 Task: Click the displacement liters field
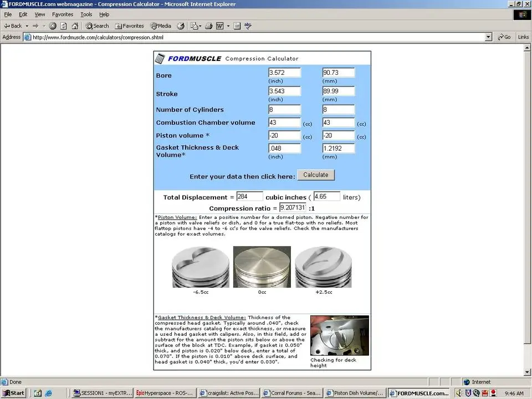pos(327,196)
